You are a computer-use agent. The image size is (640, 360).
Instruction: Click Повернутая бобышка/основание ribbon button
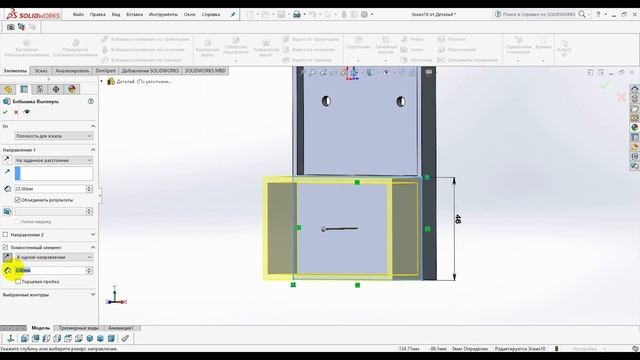(x=76, y=48)
